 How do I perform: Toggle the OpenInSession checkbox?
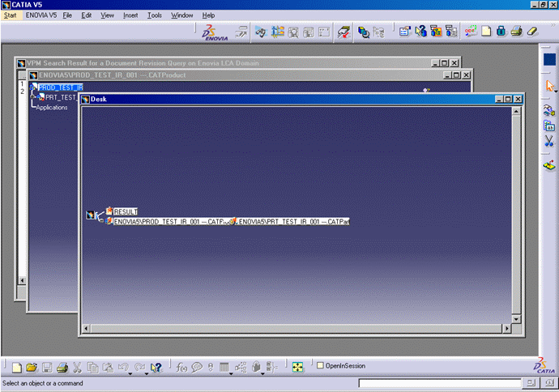pyautogui.click(x=320, y=365)
